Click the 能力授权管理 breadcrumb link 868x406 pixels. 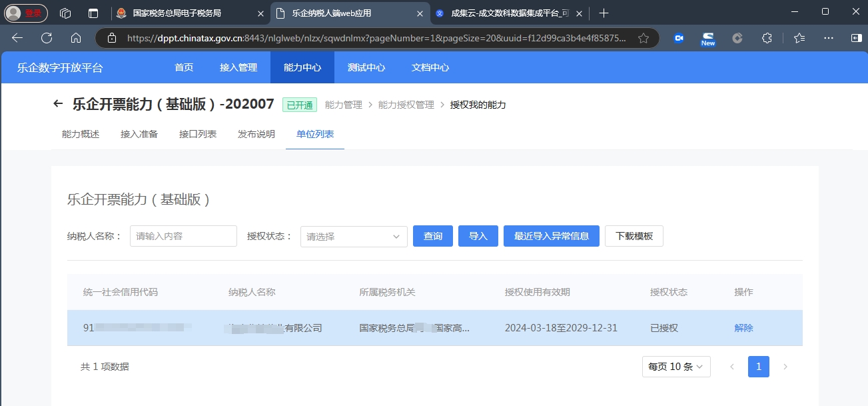406,105
